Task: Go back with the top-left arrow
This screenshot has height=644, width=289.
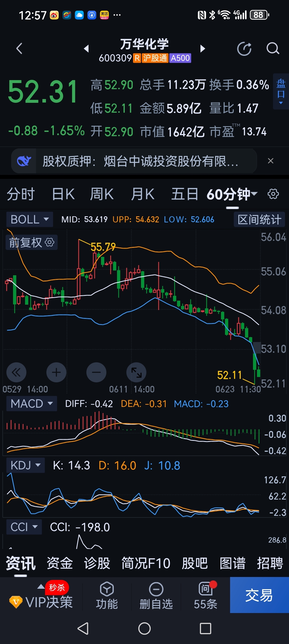Action: 19,49
